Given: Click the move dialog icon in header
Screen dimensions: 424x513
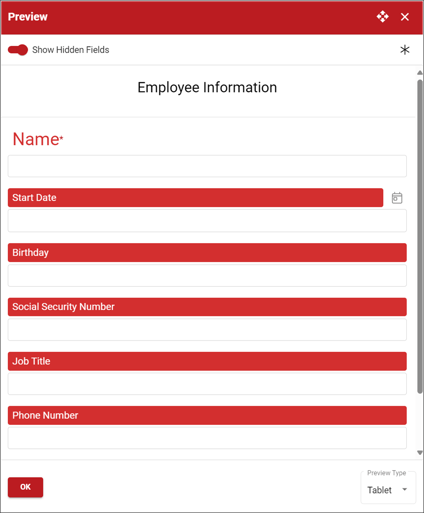Looking at the screenshot, I should 382,17.
